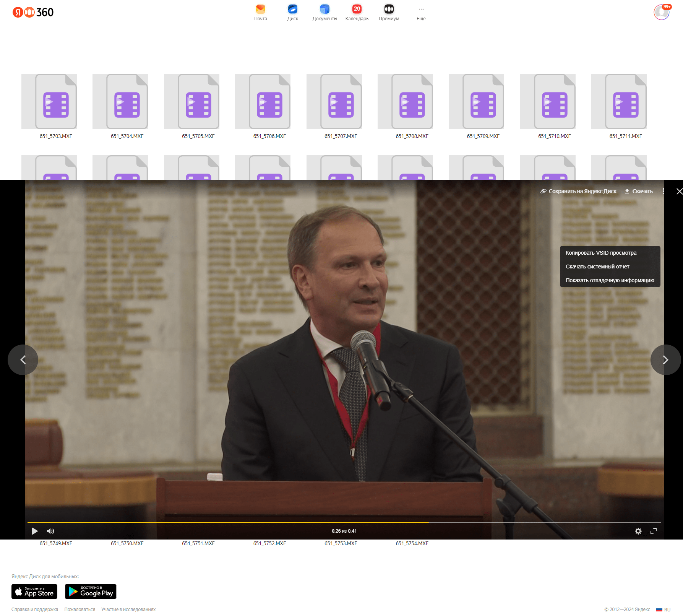Select Скачать системный отчет

tap(597, 267)
